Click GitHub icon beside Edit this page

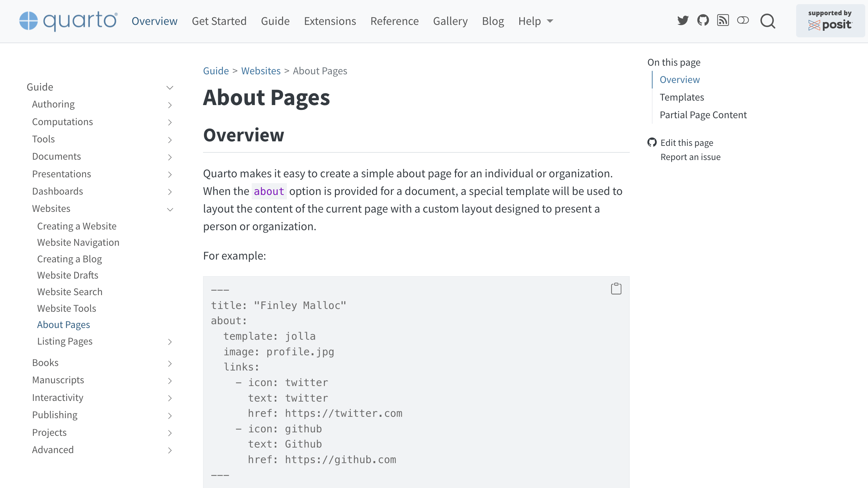(652, 142)
